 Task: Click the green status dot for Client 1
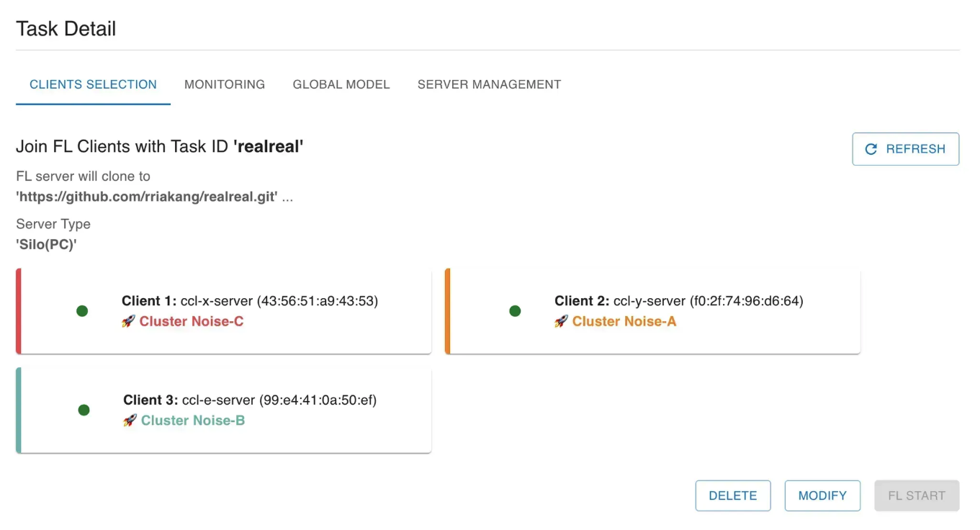82,311
